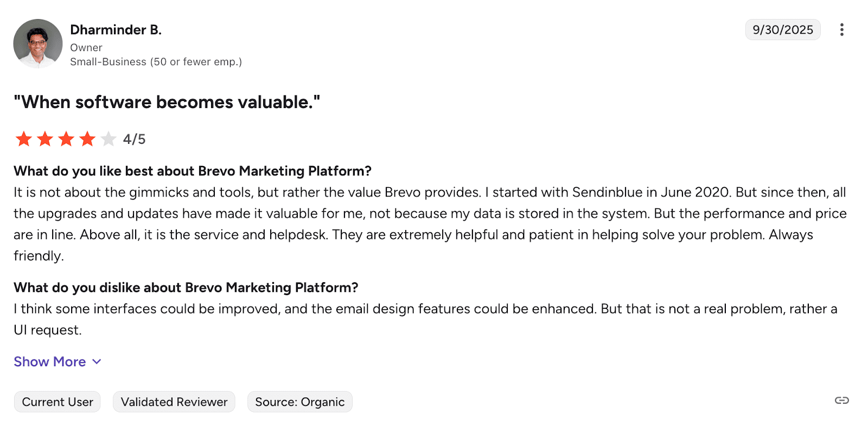Screen dimensions: 868x433
Task: Click the Show More chevron arrow
Action: coord(97,361)
